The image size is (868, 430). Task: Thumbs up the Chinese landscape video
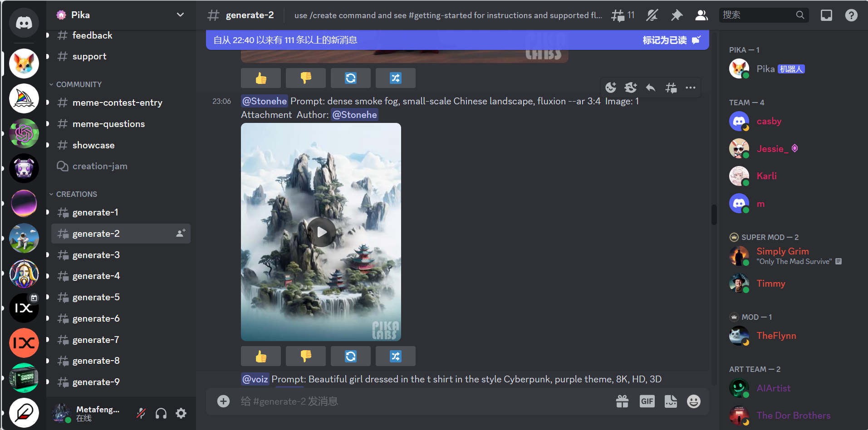pyautogui.click(x=261, y=356)
